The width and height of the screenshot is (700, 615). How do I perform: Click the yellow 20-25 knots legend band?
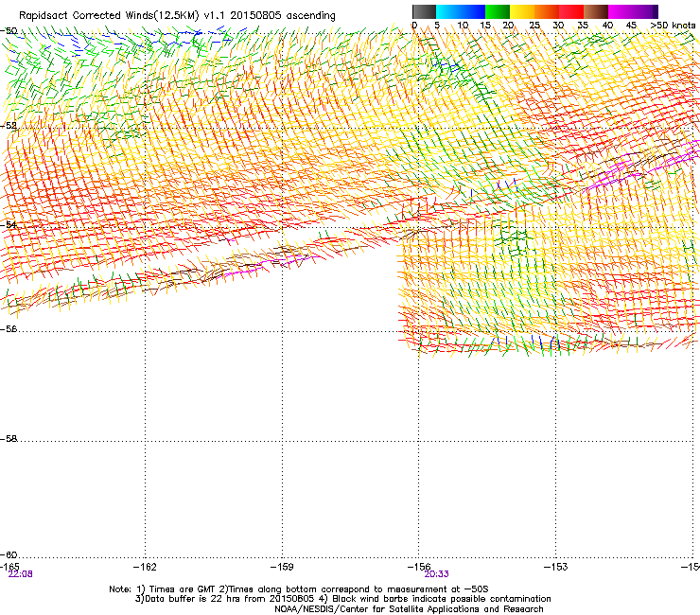522,11
